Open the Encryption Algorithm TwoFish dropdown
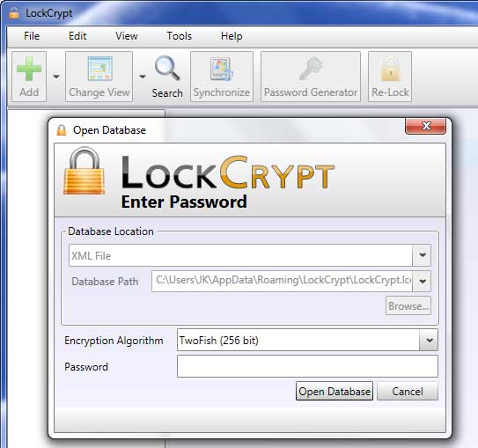Viewport: 478px width, 448px height. click(x=307, y=340)
